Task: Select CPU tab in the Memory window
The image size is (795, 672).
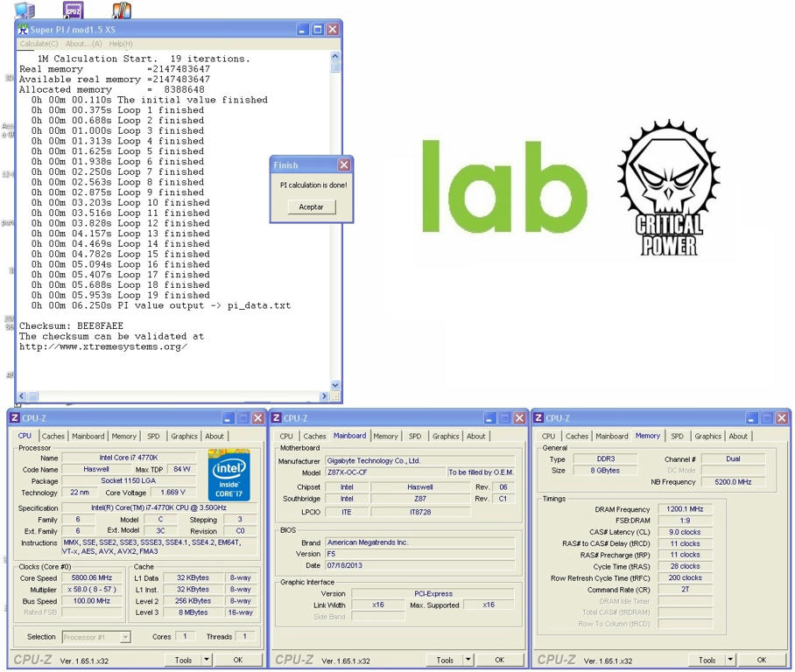Action: [549, 436]
